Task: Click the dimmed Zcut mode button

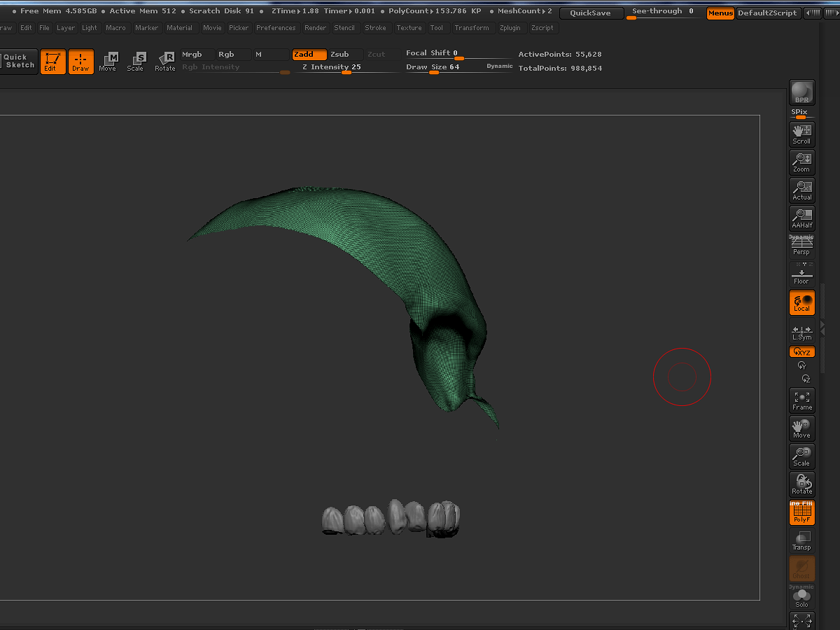Action: coord(382,55)
